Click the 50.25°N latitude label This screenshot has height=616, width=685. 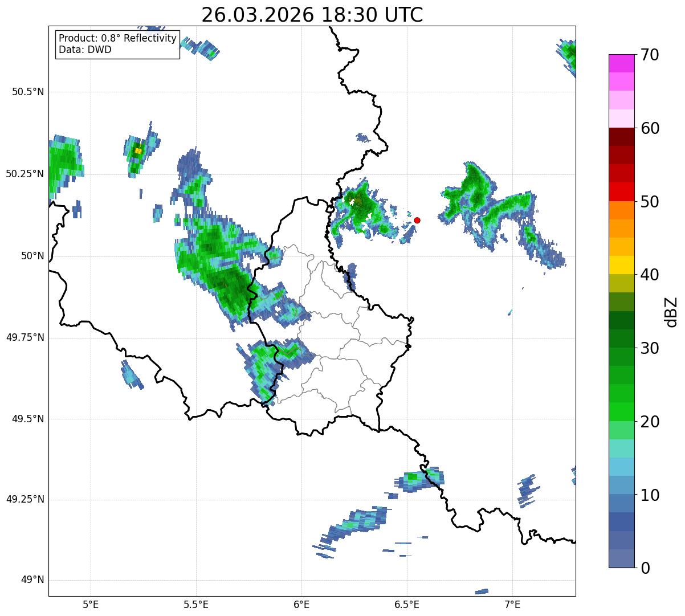(x=25, y=174)
